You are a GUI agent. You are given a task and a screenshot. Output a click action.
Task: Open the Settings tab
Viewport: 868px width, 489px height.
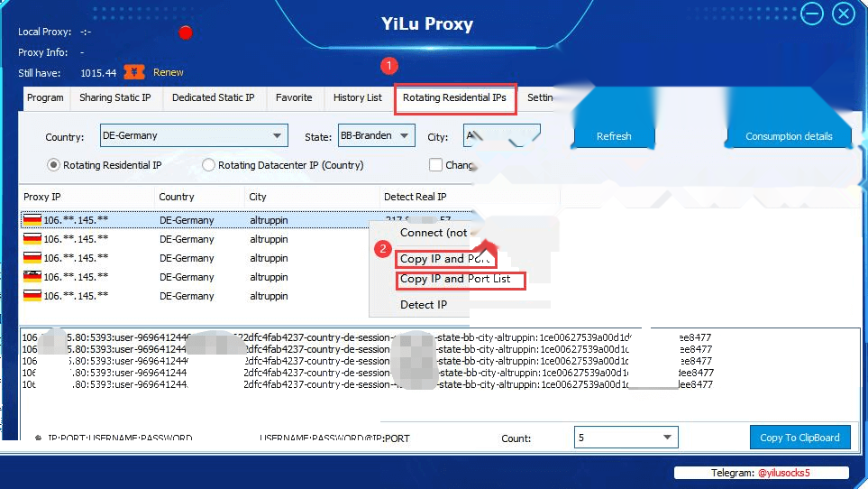tap(540, 98)
